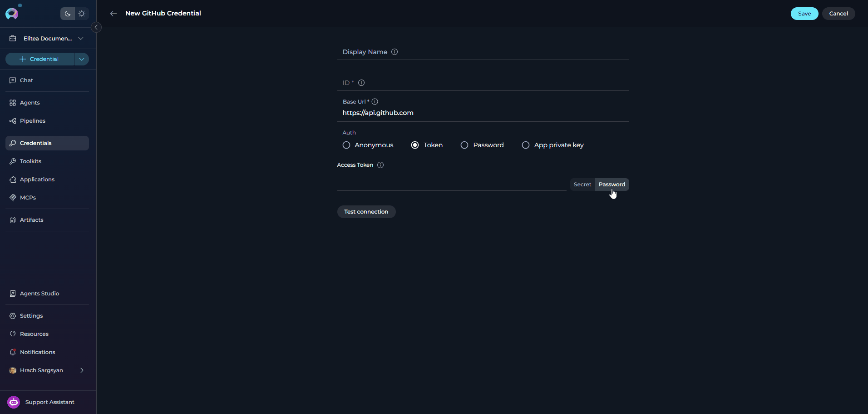This screenshot has width=868, height=414.
Task: Open the Hrach Sargsyan profile menu
Action: [x=47, y=370]
